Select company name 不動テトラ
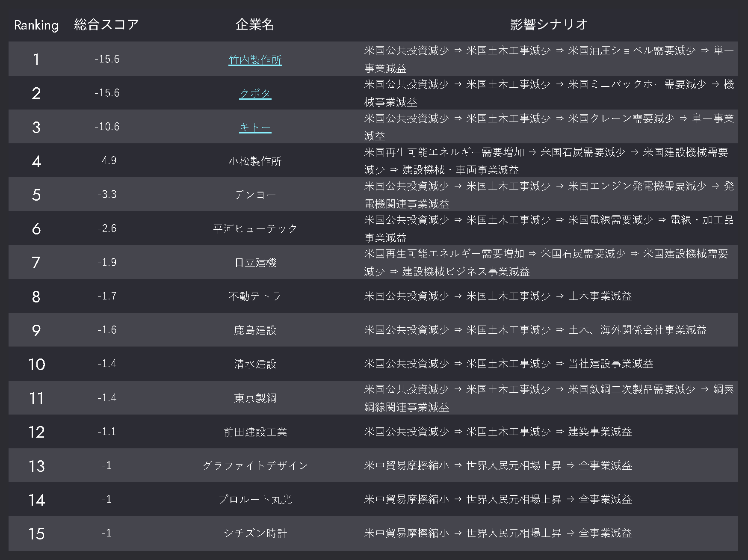748x560 pixels. 255,296
